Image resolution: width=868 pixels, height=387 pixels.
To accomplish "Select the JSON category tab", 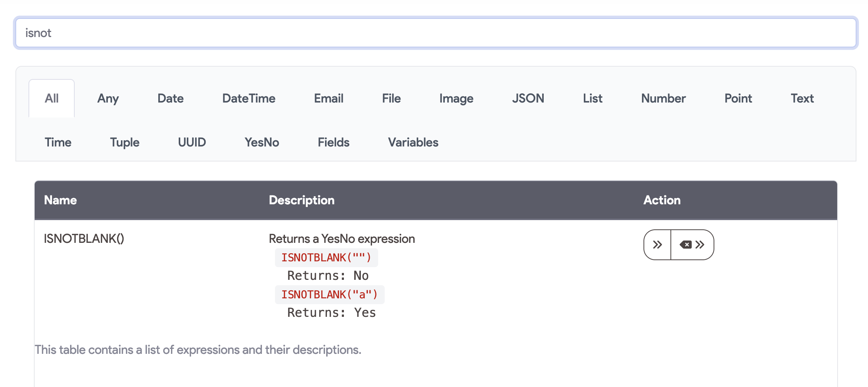I will point(528,98).
